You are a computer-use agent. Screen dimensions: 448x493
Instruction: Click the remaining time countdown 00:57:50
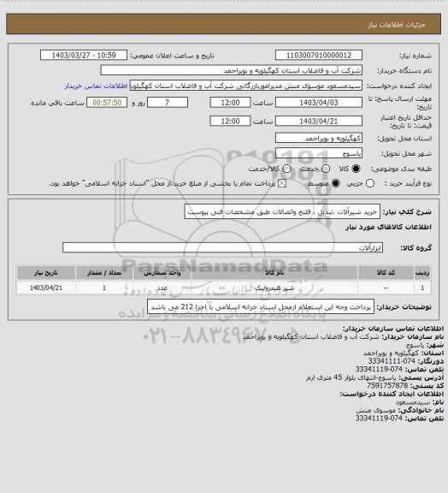pos(107,103)
